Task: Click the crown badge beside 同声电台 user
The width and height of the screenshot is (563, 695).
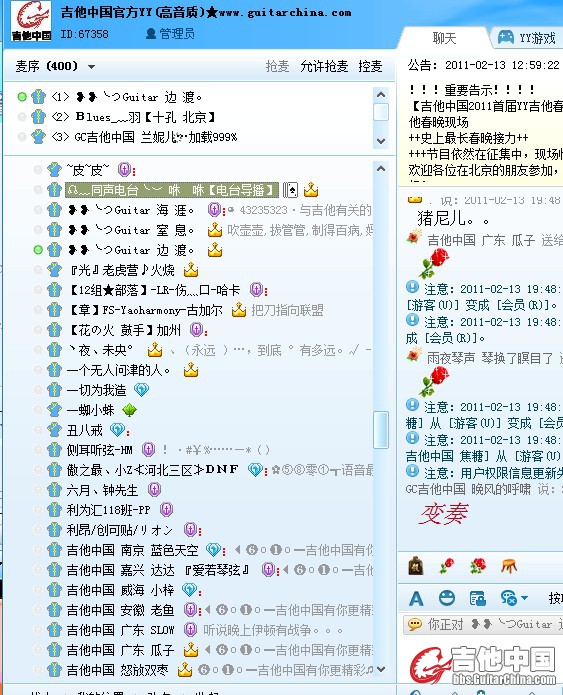Action: coord(311,190)
